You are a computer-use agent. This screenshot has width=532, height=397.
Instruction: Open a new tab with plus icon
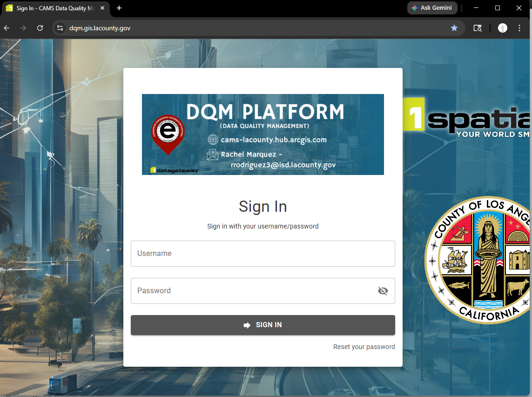119,8
